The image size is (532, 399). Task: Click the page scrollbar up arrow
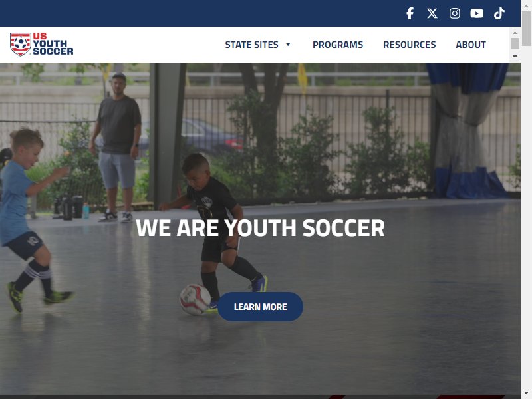coord(526,5)
